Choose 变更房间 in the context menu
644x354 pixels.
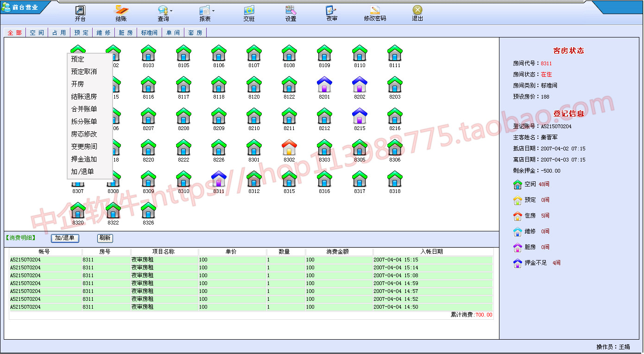[x=90, y=147]
